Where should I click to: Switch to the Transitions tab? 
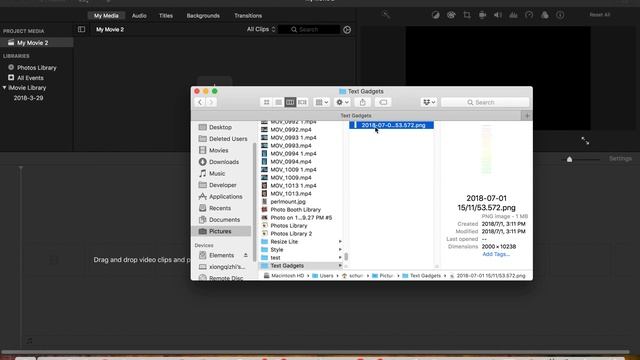pyautogui.click(x=248, y=16)
